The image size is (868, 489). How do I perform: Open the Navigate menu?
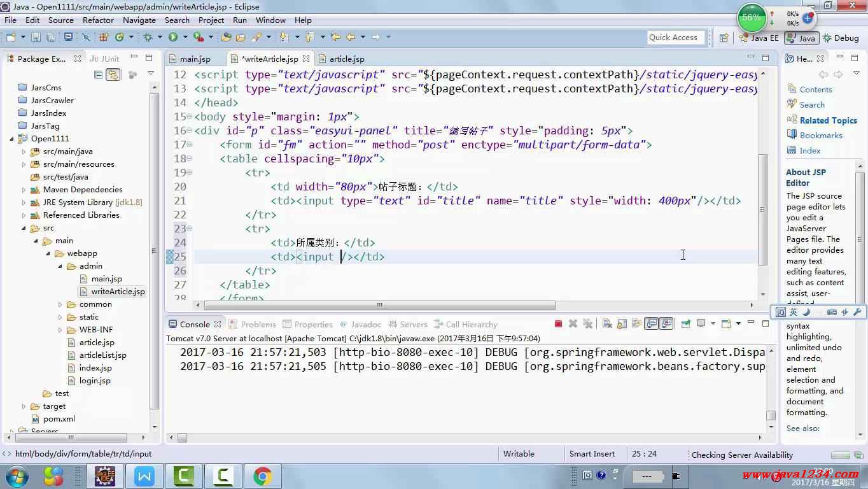139,20
